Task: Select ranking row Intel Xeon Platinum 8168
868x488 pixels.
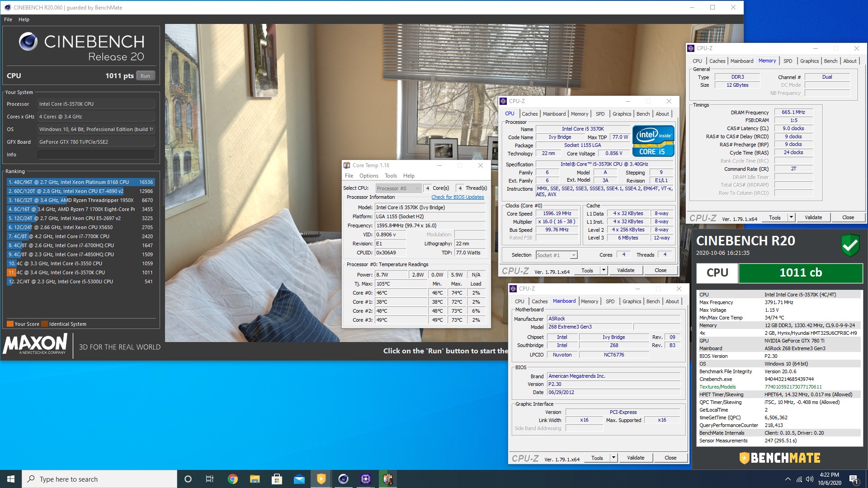Action: tap(80, 182)
